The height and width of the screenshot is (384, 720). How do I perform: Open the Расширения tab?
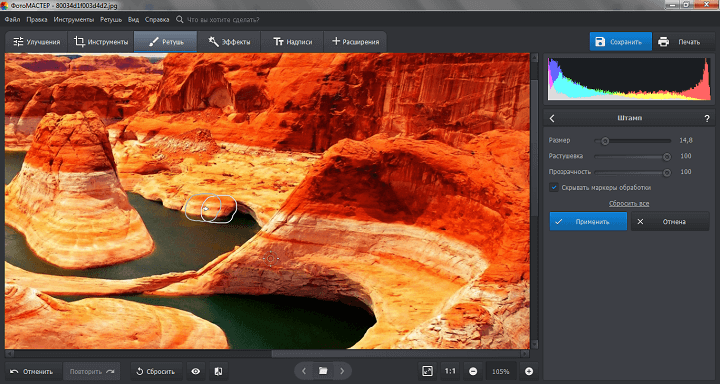point(355,42)
